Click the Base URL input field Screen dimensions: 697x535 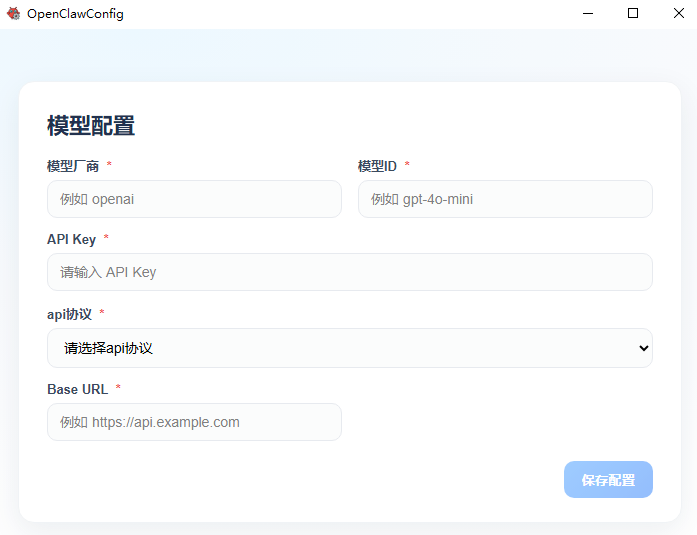194,422
